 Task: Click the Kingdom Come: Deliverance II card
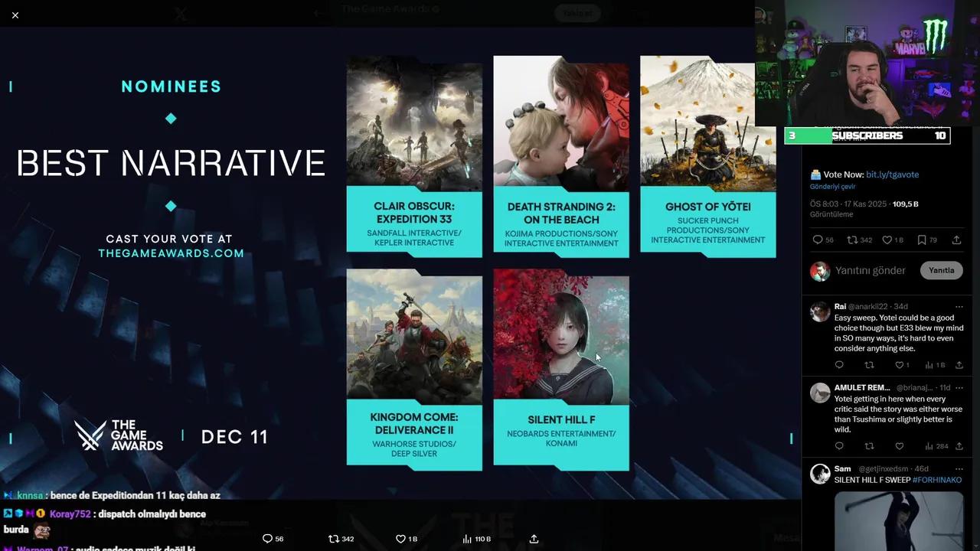tap(414, 369)
